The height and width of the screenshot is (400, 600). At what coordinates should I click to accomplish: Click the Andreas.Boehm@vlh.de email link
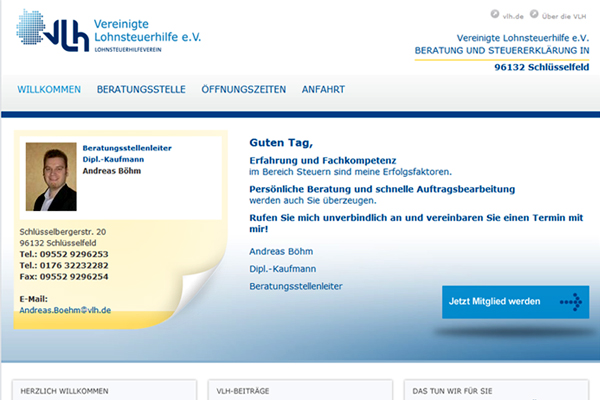[65, 310]
